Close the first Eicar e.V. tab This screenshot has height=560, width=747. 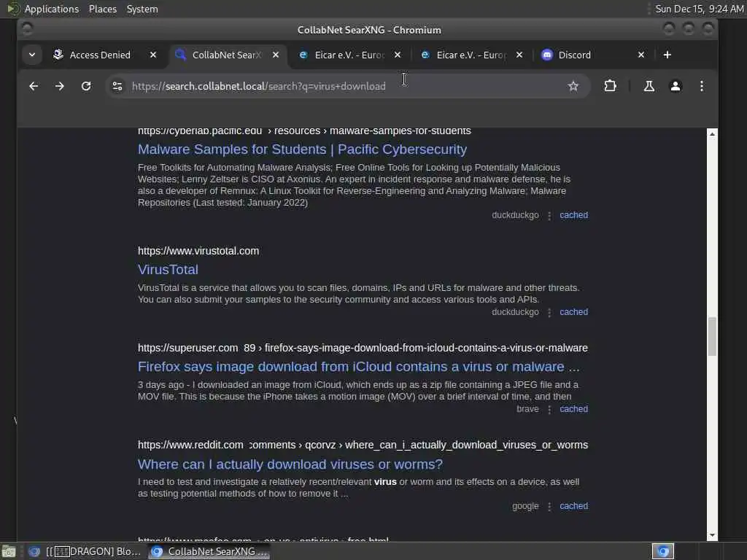click(398, 55)
